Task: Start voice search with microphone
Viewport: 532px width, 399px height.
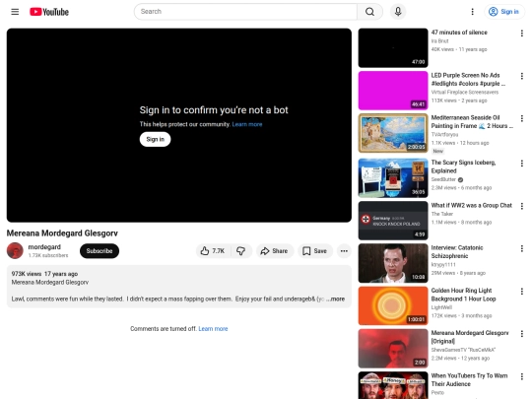Action: point(398,12)
